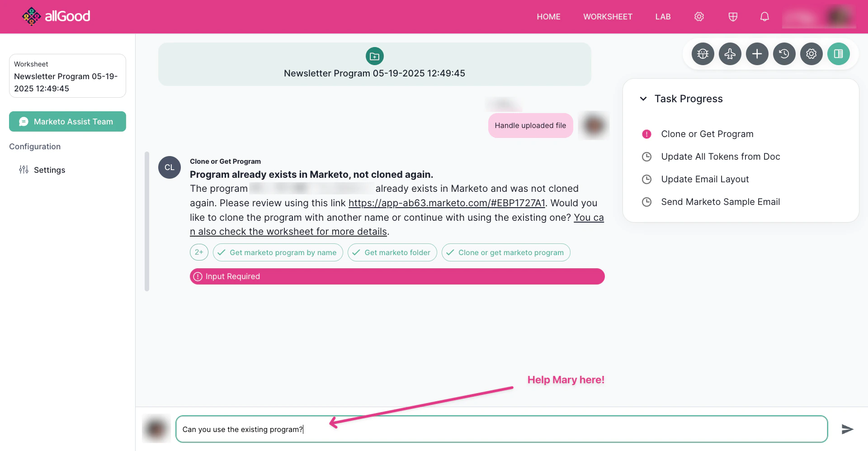Screen dimensions: 868x451
Task: Select the Update All Tokens from Doc task
Action: pyautogui.click(x=721, y=157)
